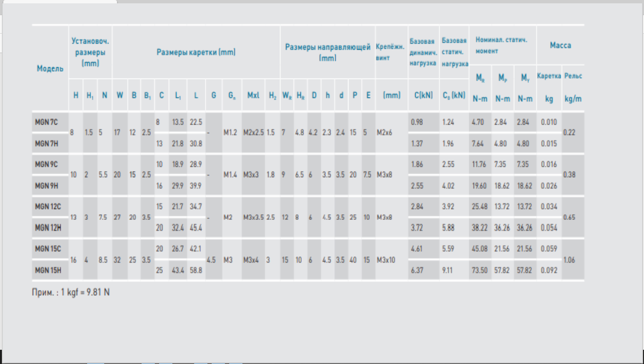Select the M1.4 grease nipple cell
Image resolution: width=644 pixels, height=364 pixels.
tap(230, 175)
